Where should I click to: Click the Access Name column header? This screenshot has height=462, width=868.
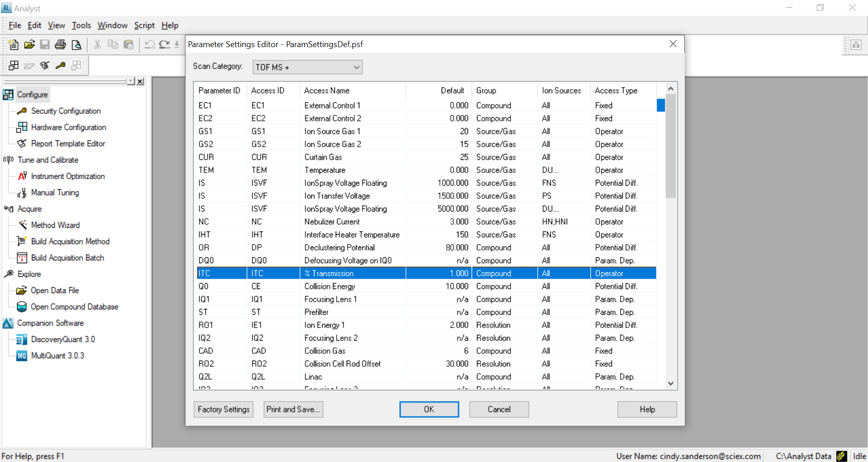tap(327, 91)
